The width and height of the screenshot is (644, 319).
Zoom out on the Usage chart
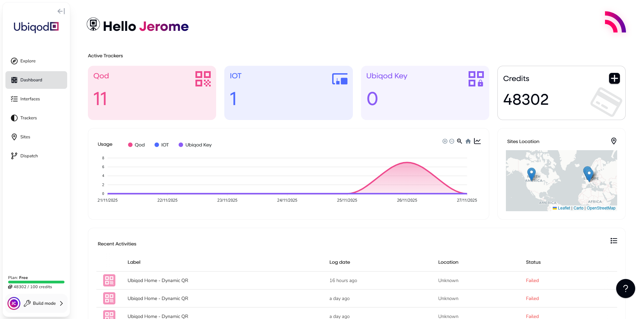pyautogui.click(x=452, y=141)
